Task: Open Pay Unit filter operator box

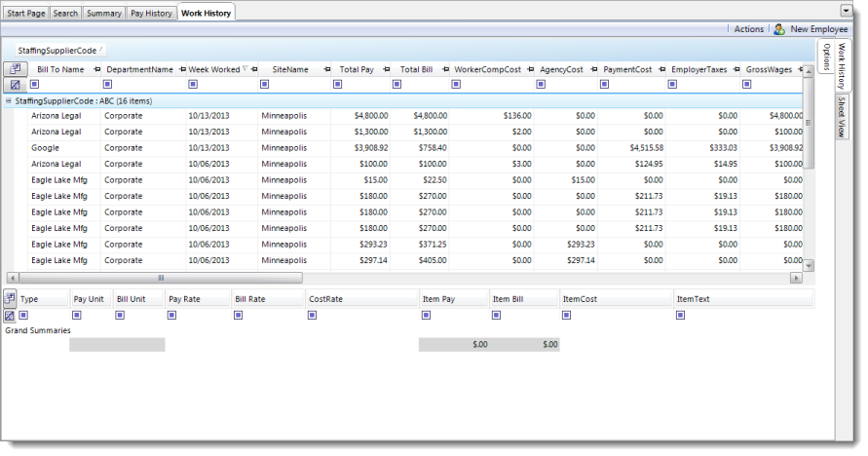Action: tap(76, 315)
